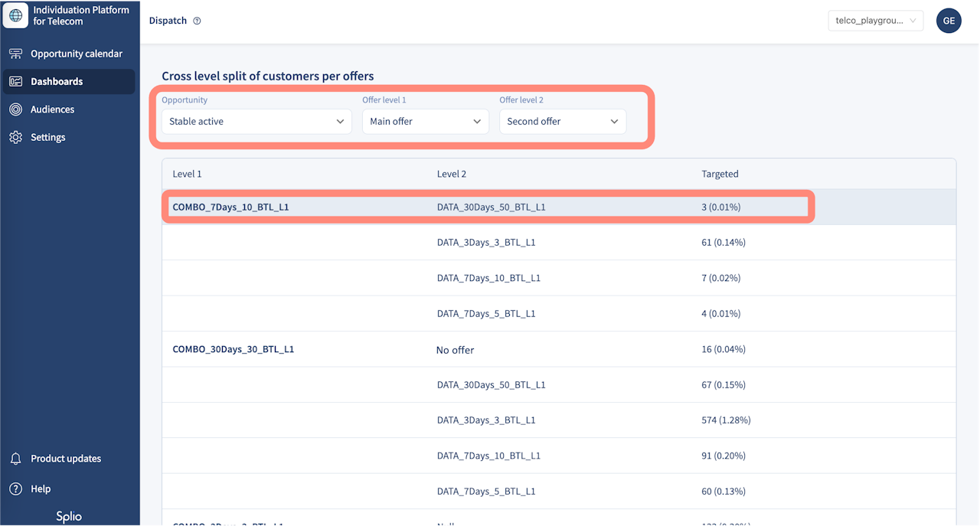Open the Opportunity dropdown showing Stable active
980x526 pixels.
coord(256,122)
